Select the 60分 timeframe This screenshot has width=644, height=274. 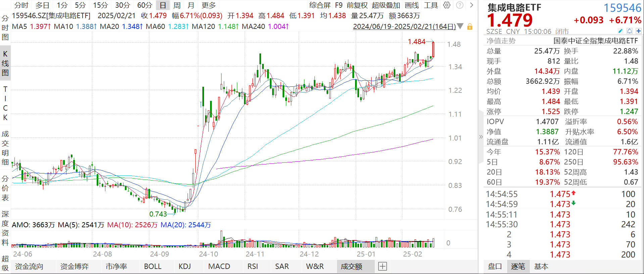[x=145, y=5]
